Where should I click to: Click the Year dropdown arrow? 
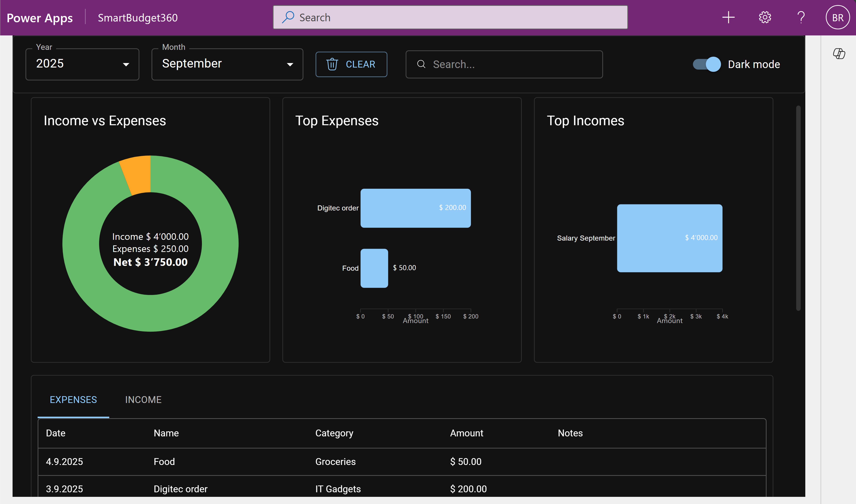(x=126, y=65)
